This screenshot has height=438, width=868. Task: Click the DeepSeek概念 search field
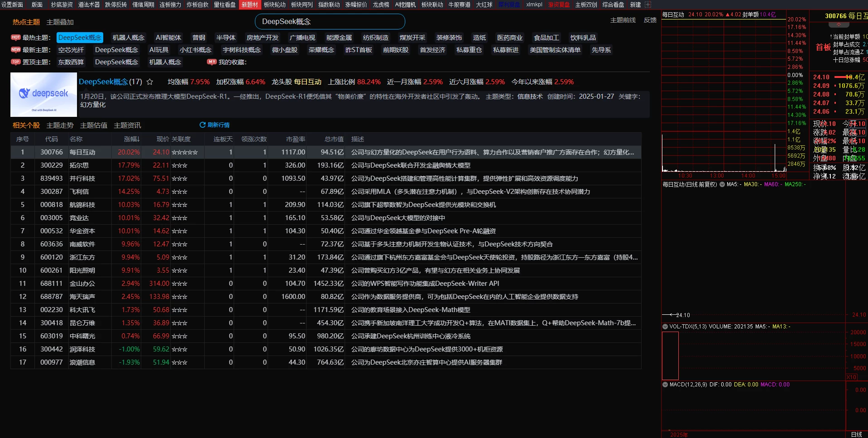coord(330,22)
